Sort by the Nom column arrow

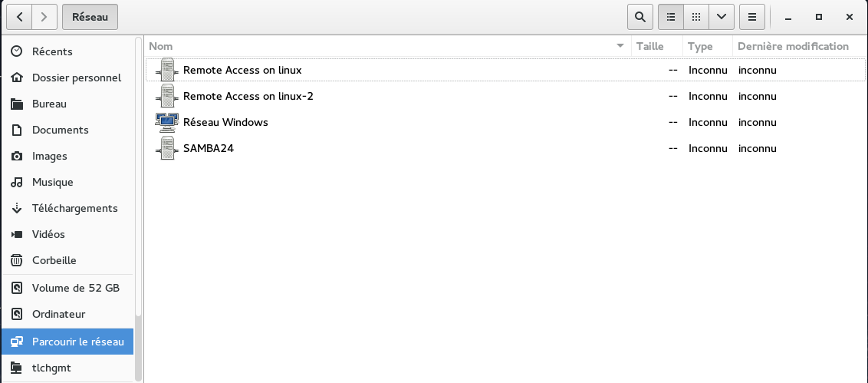(620, 46)
